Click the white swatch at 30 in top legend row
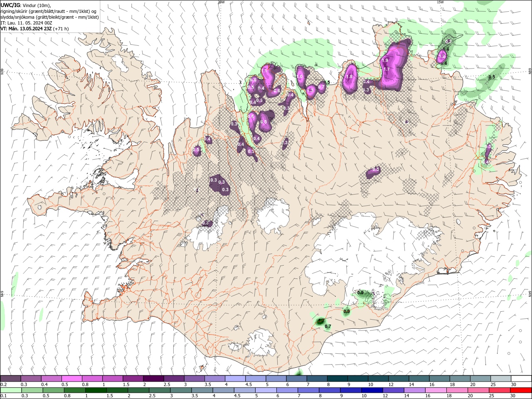Screen dimensions: 532x399 [521, 379]
